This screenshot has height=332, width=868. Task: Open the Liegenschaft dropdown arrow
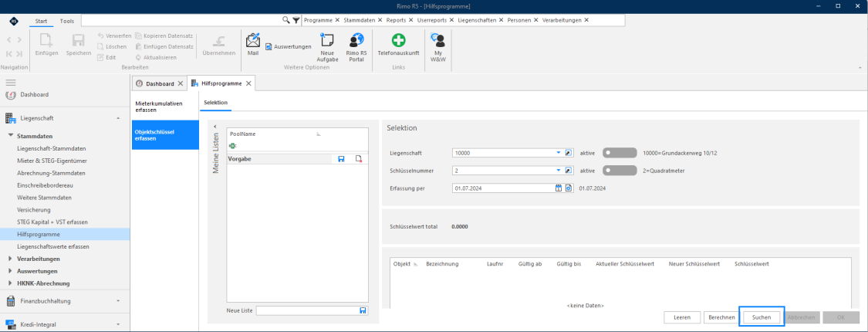559,153
